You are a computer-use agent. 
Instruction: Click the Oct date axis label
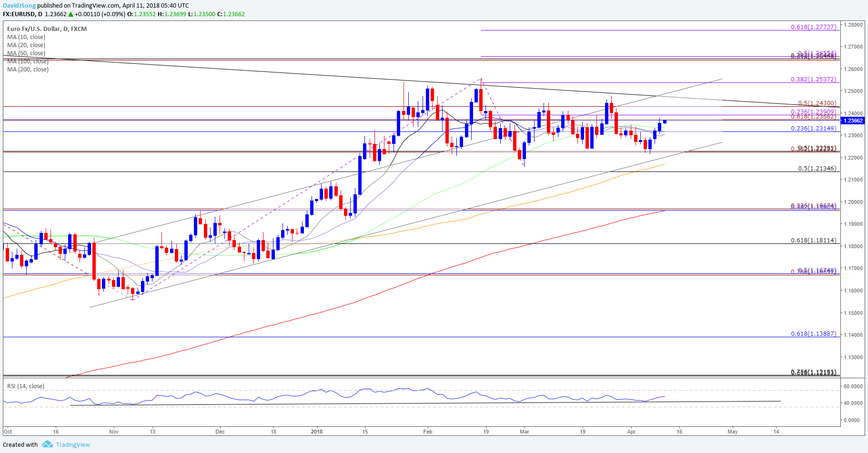[x=8, y=432]
